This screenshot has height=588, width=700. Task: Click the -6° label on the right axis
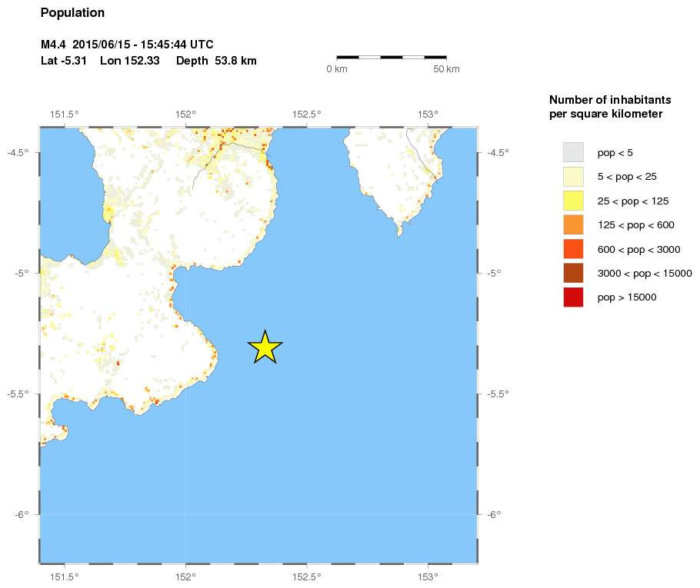pos(494,514)
